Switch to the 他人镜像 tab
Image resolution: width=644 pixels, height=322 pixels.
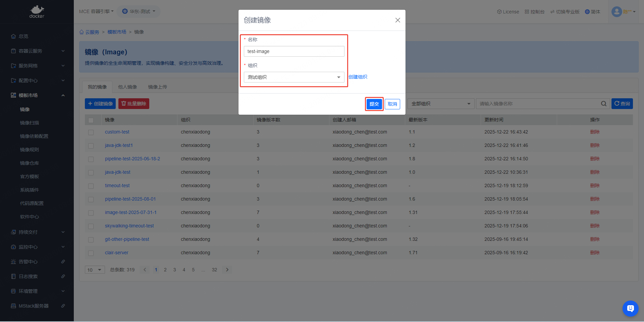127,87
